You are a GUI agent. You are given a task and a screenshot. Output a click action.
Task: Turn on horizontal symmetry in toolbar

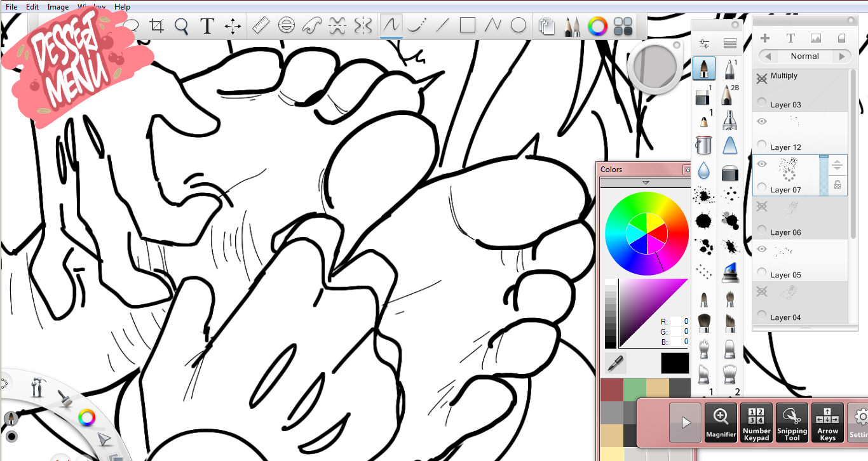(337, 25)
